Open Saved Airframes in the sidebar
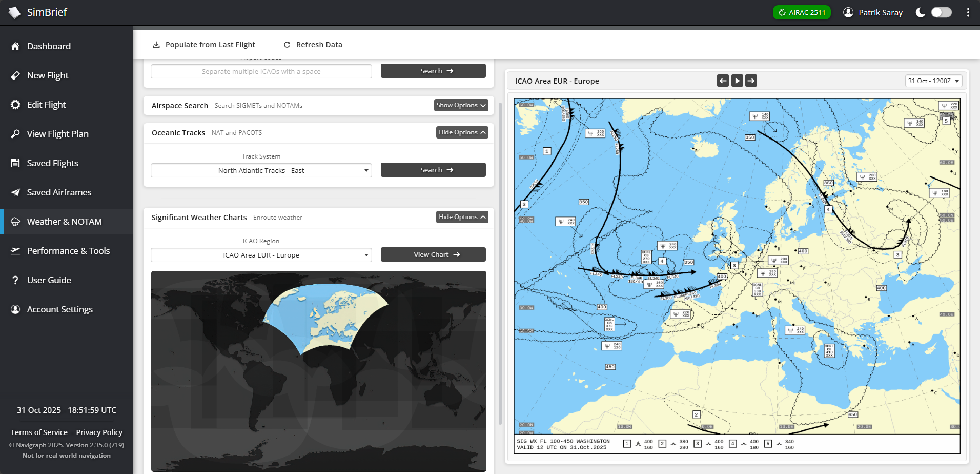The height and width of the screenshot is (474, 980). tap(59, 192)
